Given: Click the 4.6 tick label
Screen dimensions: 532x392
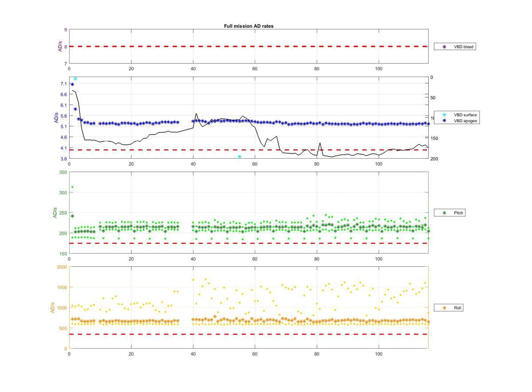Looking at the screenshot, I should click(63, 137).
